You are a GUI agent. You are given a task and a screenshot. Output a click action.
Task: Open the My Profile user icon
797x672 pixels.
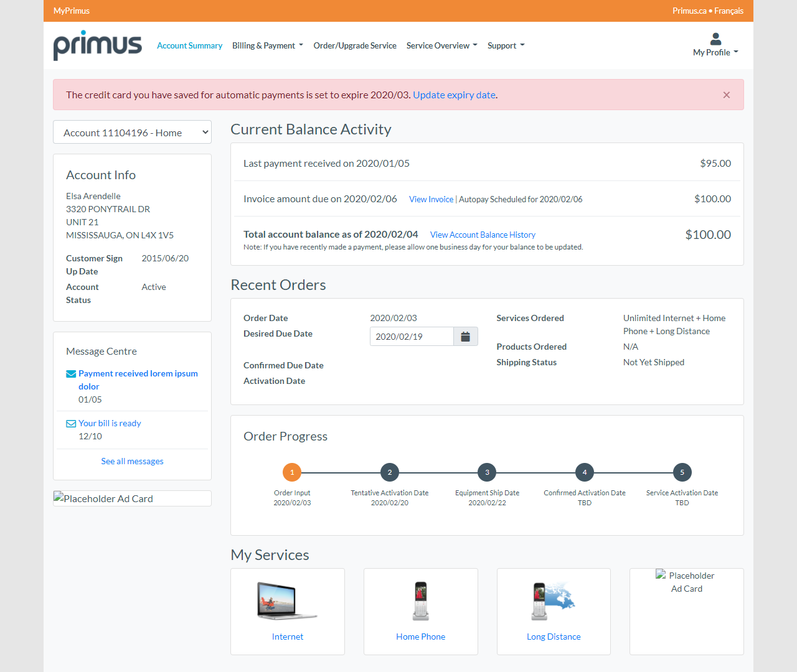[715, 39]
